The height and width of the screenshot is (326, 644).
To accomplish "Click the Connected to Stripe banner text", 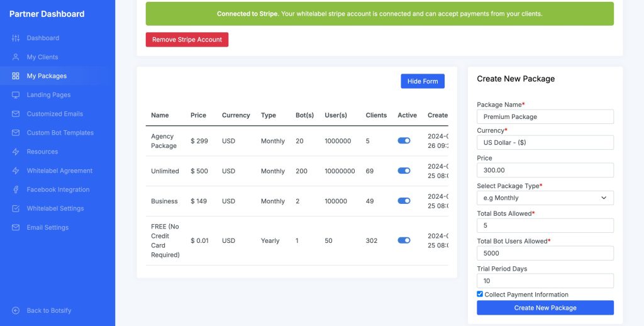I will [379, 14].
